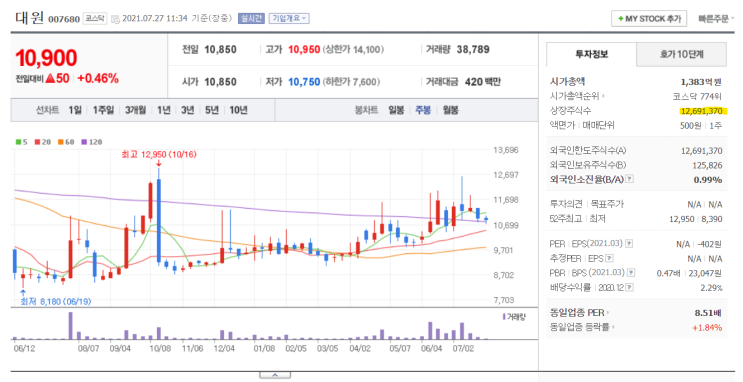Open the 동일업종 PER link
This screenshot has height=382, width=743.
[579, 313]
